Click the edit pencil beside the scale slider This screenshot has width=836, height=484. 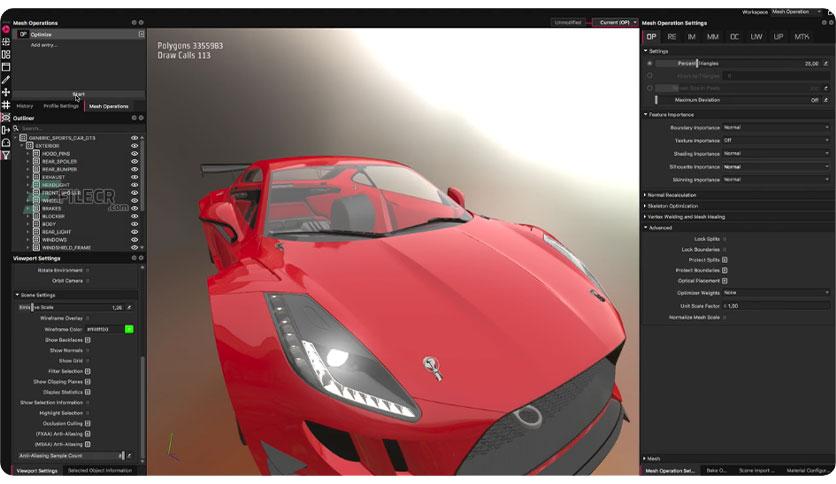pos(129,308)
